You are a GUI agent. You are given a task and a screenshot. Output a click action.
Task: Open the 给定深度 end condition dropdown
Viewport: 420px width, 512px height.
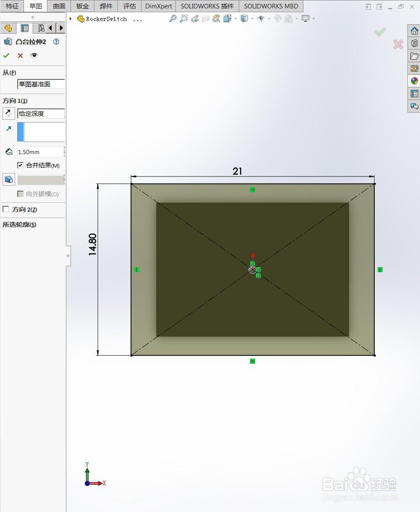click(41, 113)
